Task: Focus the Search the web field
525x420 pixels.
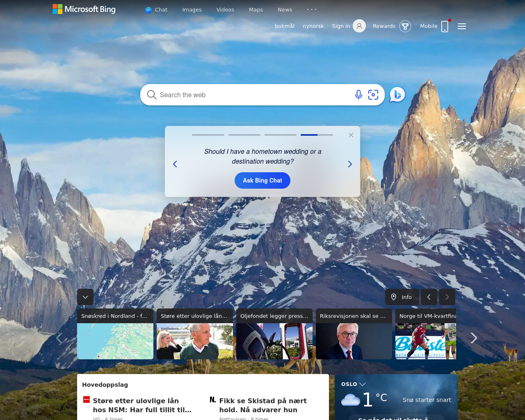Action: [x=254, y=95]
